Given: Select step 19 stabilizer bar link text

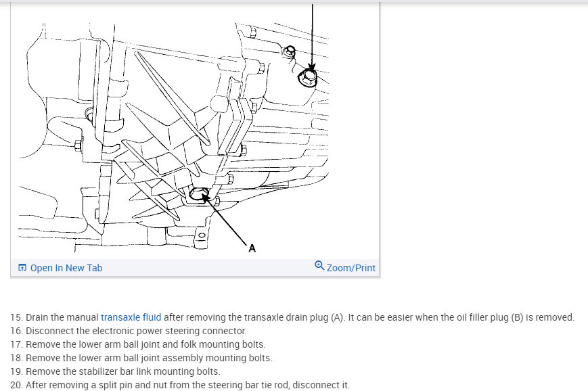Looking at the screenshot, I should pyautogui.click(x=116, y=371).
